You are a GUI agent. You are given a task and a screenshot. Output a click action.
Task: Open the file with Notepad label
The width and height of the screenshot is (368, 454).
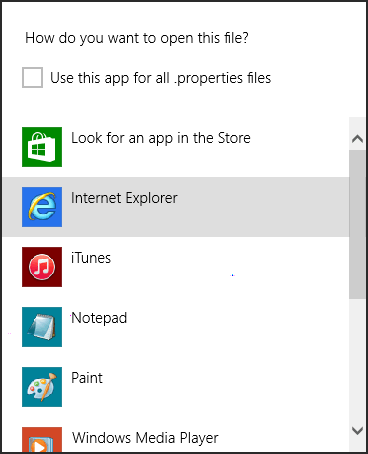point(99,318)
